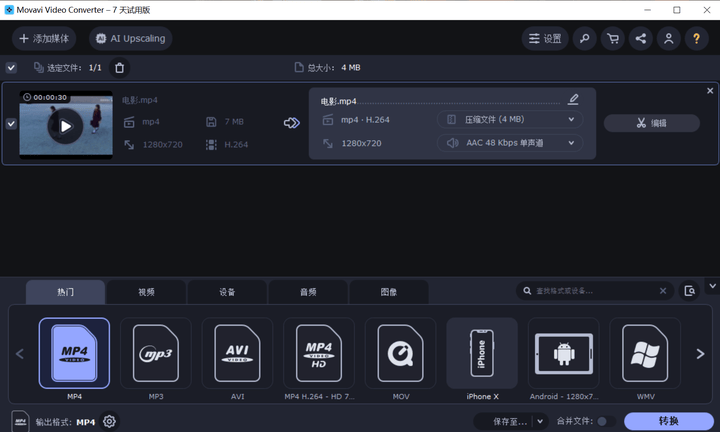The width and height of the screenshot is (720, 432).
Task: Click the trash delete icon
Action: pyautogui.click(x=119, y=68)
